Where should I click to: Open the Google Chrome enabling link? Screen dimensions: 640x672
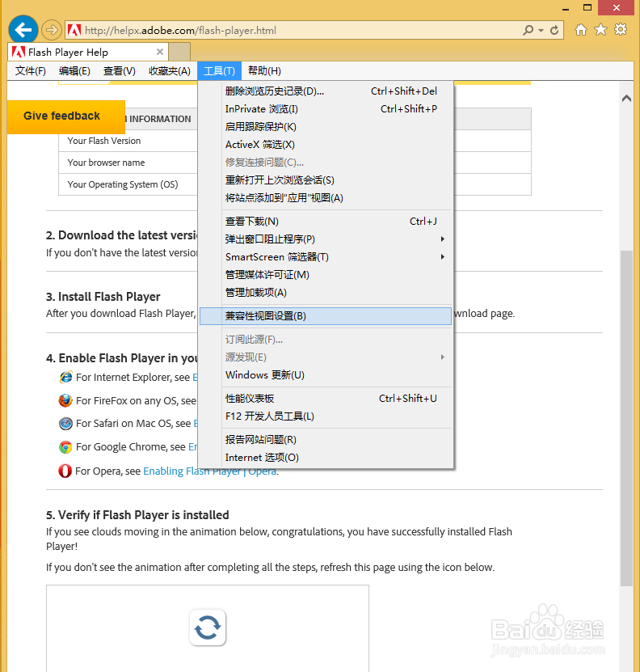193,447
